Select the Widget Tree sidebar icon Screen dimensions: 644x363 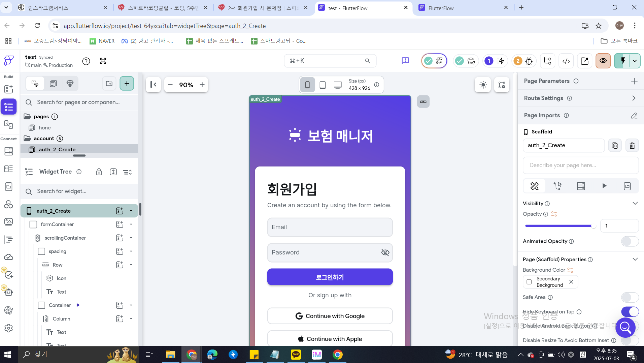(8, 107)
